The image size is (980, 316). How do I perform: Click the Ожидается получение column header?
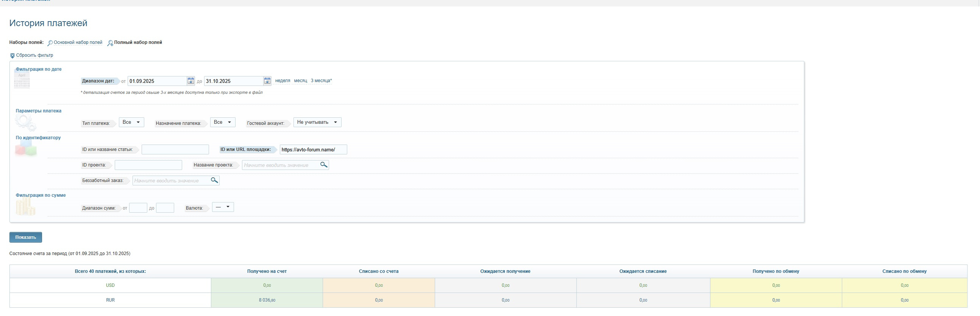[506, 271]
